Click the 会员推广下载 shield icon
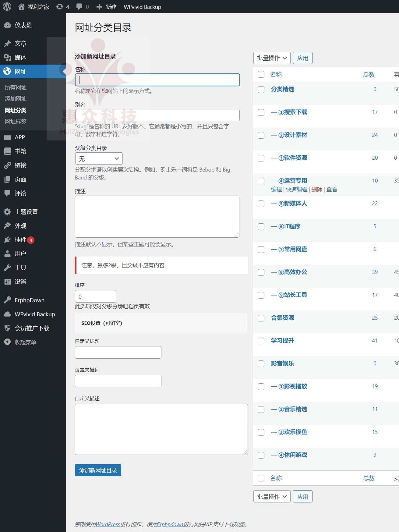The width and height of the screenshot is (399, 532). click(x=7, y=328)
